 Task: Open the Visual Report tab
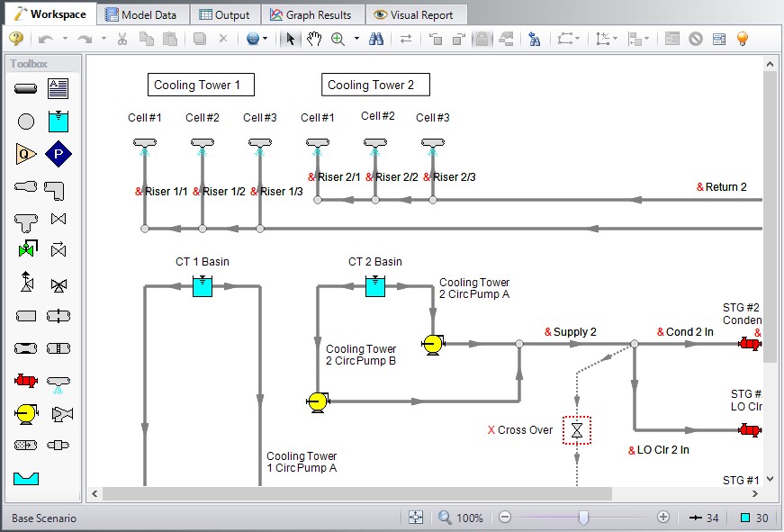[x=414, y=15]
